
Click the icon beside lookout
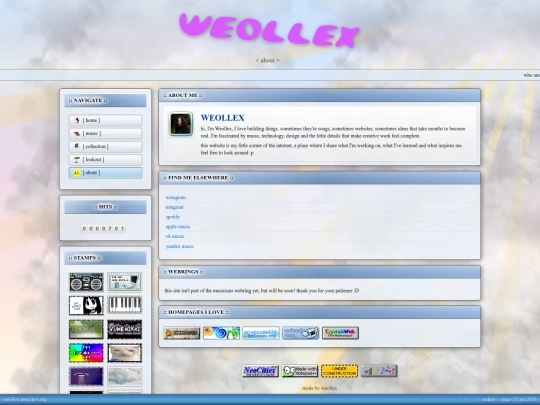(x=77, y=159)
